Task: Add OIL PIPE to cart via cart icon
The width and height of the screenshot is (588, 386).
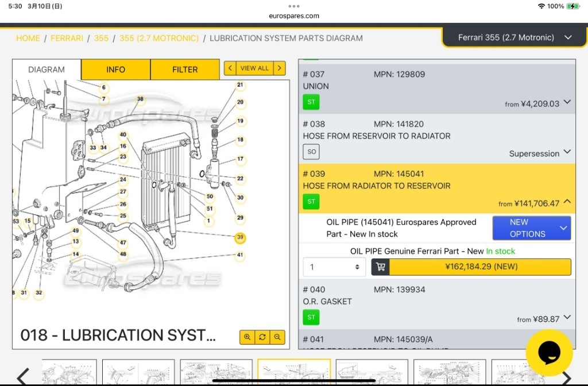Action: pyautogui.click(x=381, y=267)
